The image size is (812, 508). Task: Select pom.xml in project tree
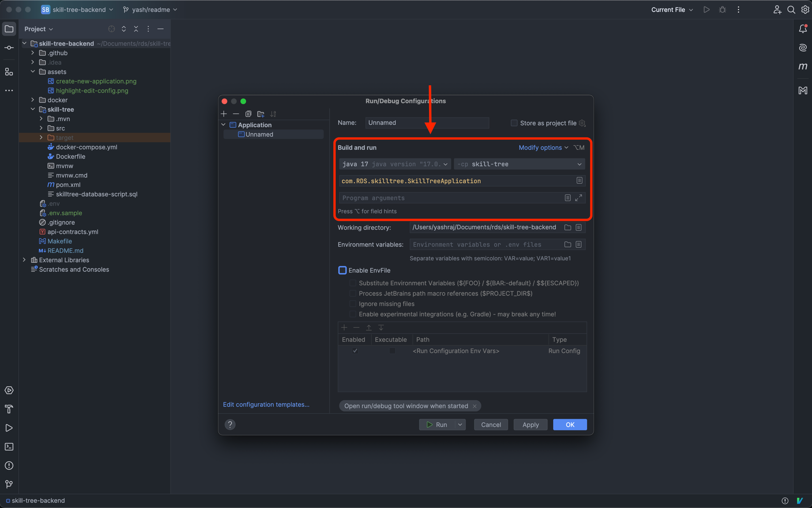pos(68,185)
